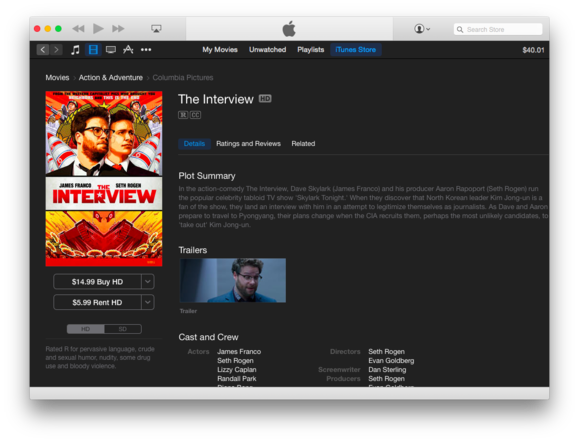Click the rewind playback button
Viewport: 579px width, 442px height.
click(78, 29)
